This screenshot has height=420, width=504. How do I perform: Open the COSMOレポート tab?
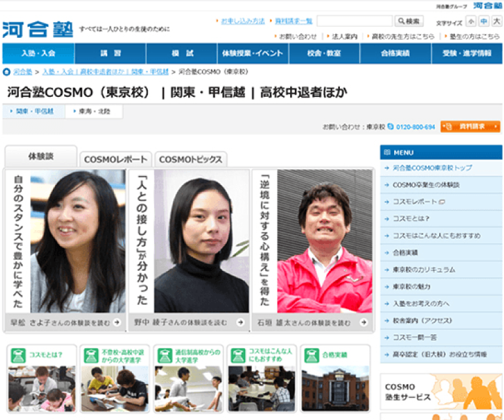tap(116, 159)
